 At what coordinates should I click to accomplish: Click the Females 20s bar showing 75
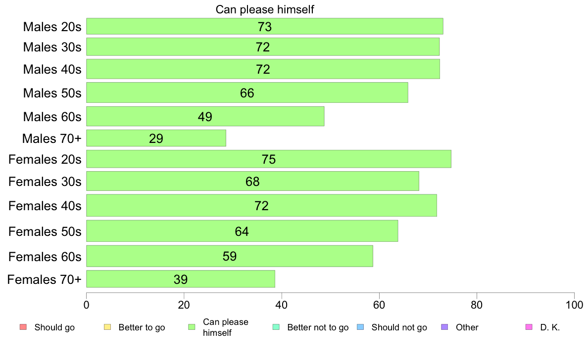(268, 159)
